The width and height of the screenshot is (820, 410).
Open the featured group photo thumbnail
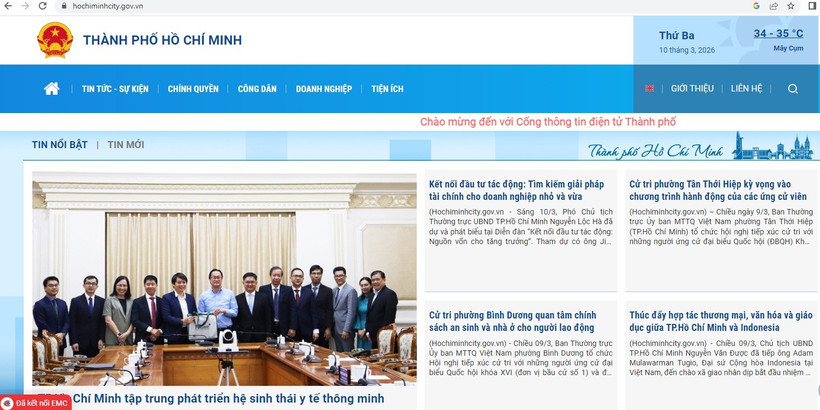coord(224,279)
